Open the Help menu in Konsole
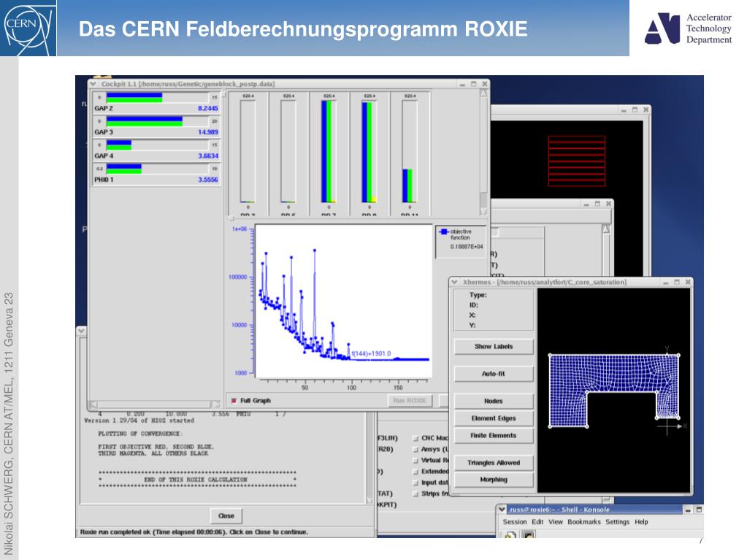This screenshot has height=560, width=747. [x=641, y=522]
